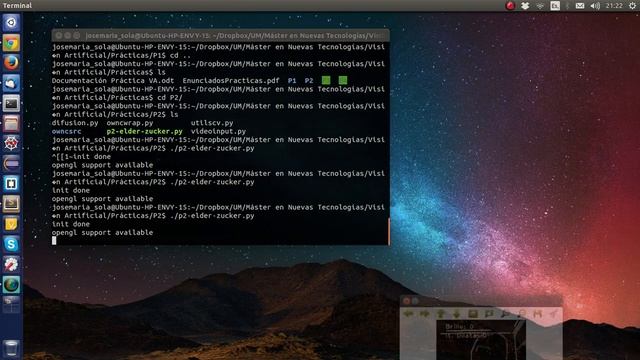
Task: Click 'utilscv.py' in the terminal listing
Action: [x=212, y=122]
